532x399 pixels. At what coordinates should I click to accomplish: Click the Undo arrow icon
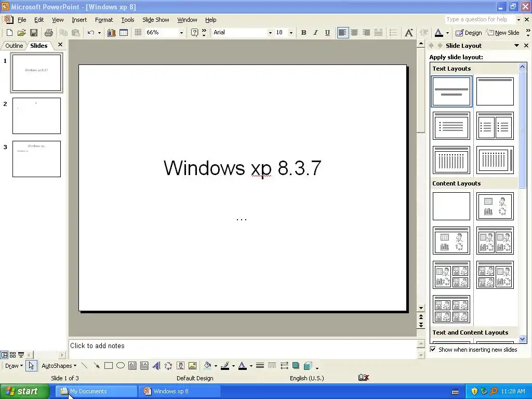[x=90, y=33]
